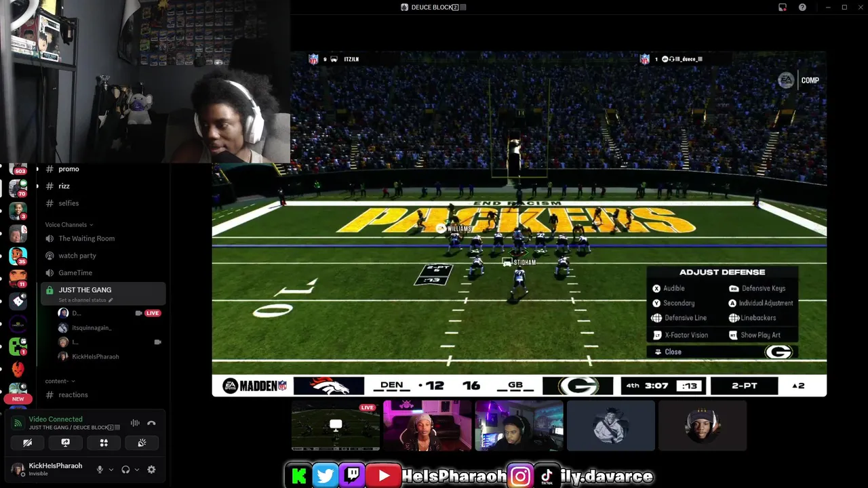Click the camera icon beside user l...
This screenshot has height=488, width=868.
(157, 342)
